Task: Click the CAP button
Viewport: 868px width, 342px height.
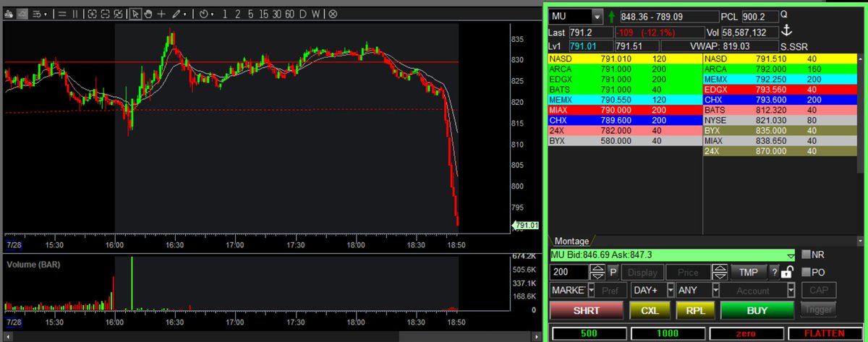Action: [819, 290]
